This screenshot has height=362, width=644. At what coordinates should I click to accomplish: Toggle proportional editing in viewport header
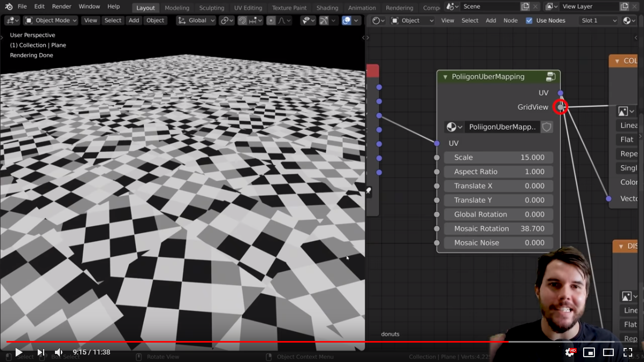point(271,20)
